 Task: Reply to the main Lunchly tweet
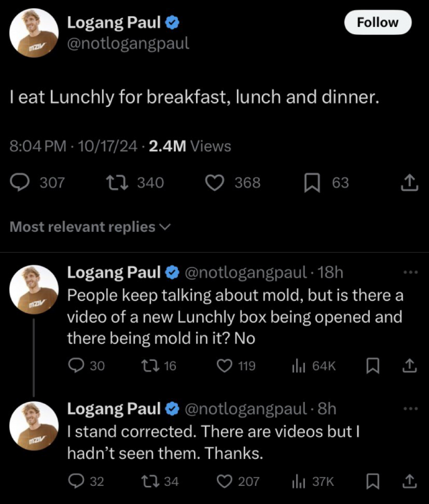20,182
